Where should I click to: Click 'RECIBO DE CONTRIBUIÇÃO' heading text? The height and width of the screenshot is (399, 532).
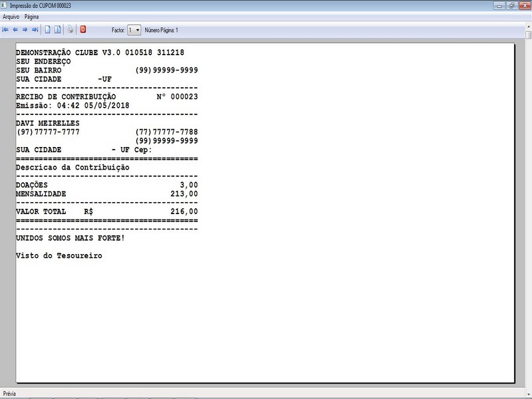pos(66,97)
